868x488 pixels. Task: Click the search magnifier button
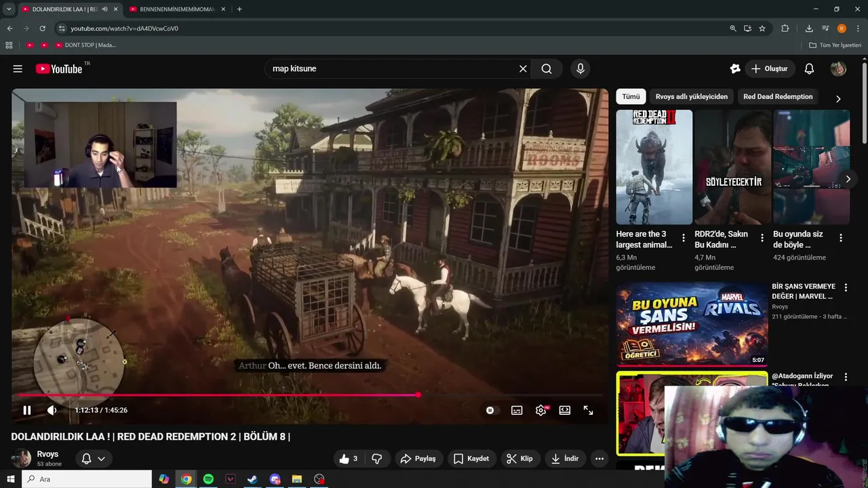click(x=547, y=68)
